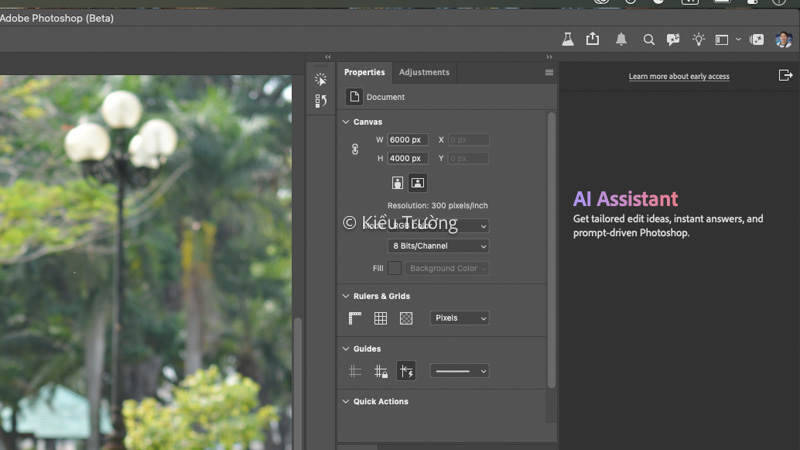
Task: Collapse the Quick Actions section
Action: pos(346,402)
